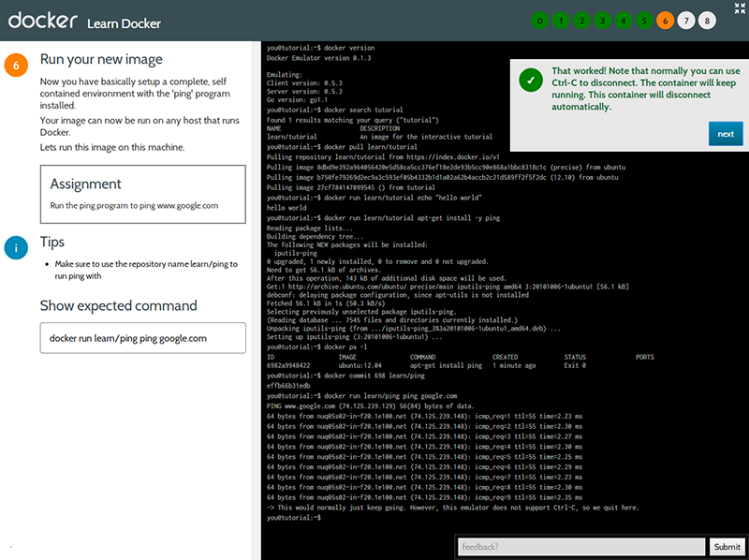The height and width of the screenshot is (560, 749).
Task: Click the green checkmark success icon
Action: point(531,80)
